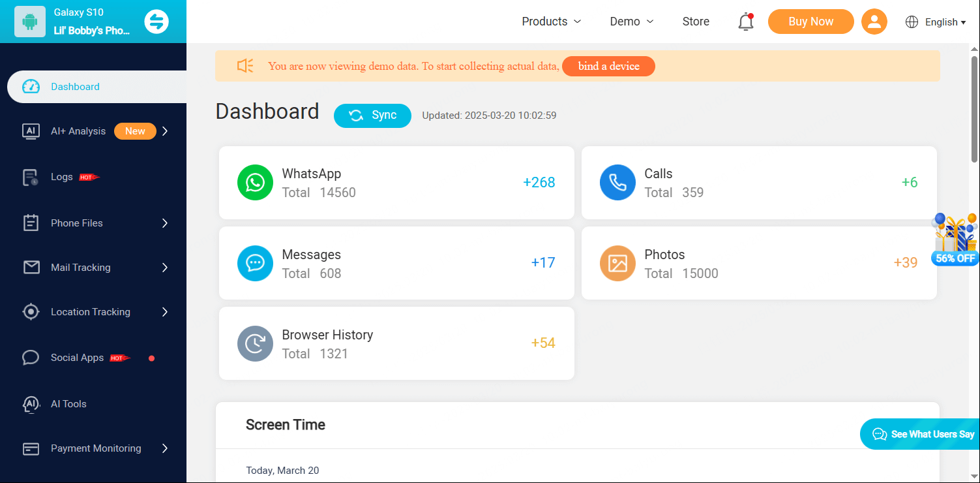Image resolution: width=980 pixels, height=483 pixels.
Task: Click the +6 Calls count
Action: (x=910, y=183)
